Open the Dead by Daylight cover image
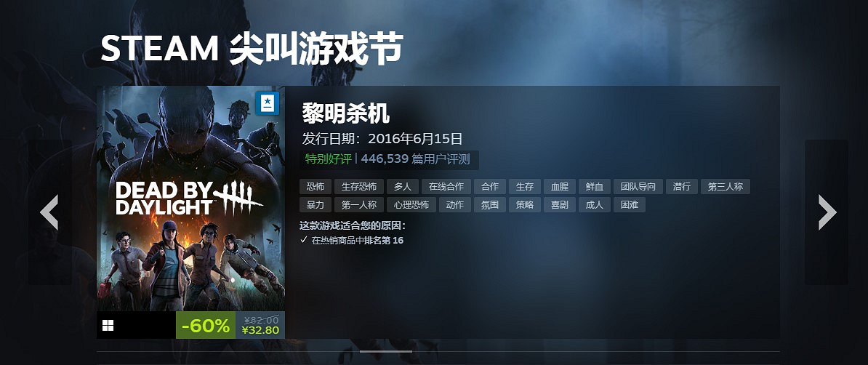The height and width of the screenshot is (365, 868). (x=191, y=198)
